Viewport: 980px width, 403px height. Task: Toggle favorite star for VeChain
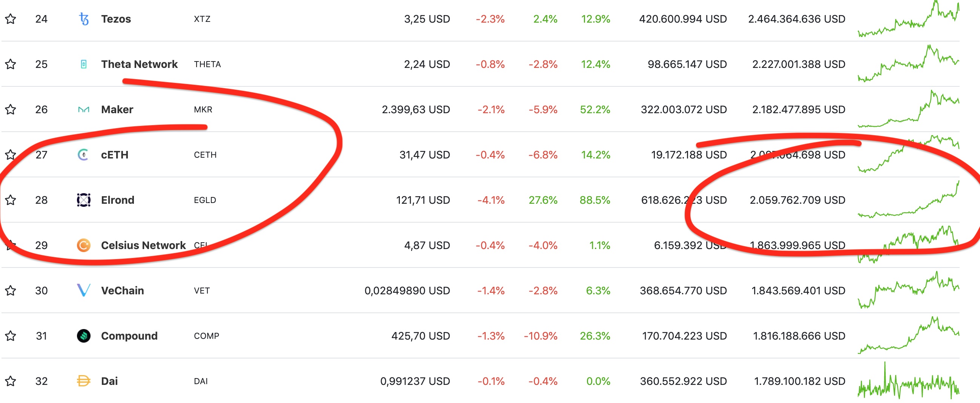pos(11,290)
